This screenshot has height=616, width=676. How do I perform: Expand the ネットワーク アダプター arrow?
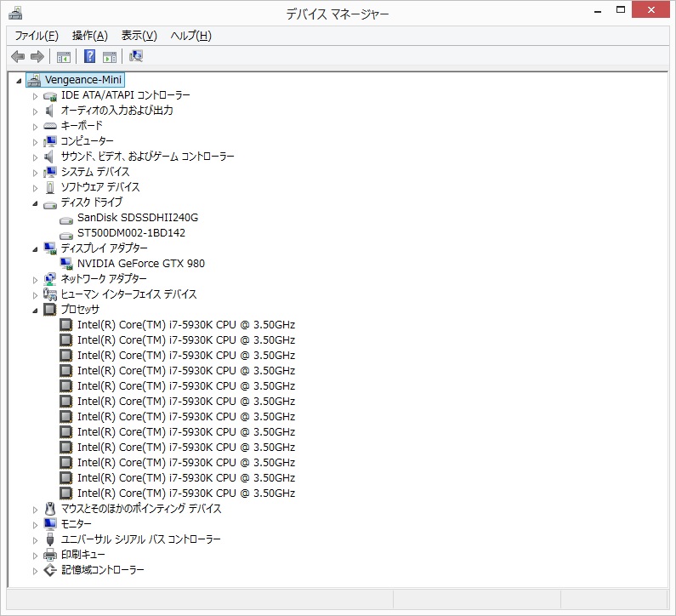click(36, 280)
